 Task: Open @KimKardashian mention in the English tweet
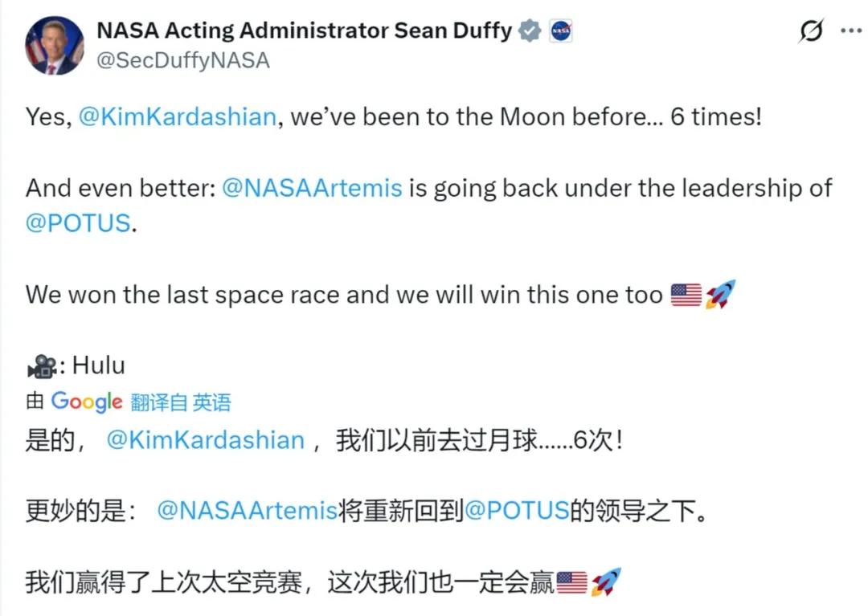tap(178, 117)
